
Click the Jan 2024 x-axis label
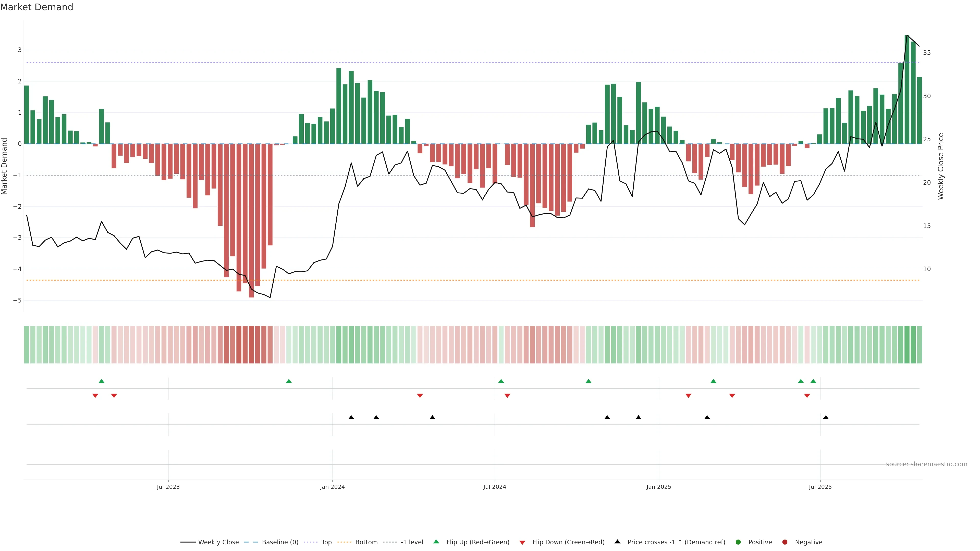coord(332,487)
